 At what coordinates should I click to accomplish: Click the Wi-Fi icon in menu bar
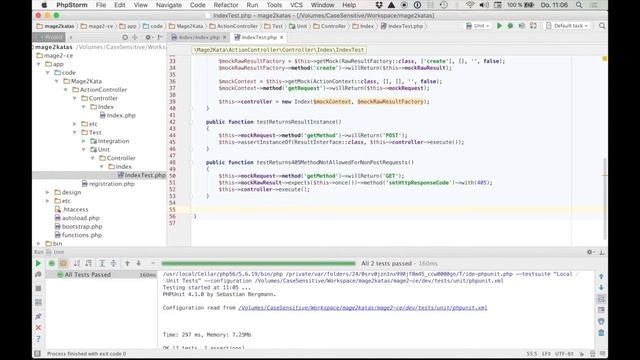tap(470, 5)
